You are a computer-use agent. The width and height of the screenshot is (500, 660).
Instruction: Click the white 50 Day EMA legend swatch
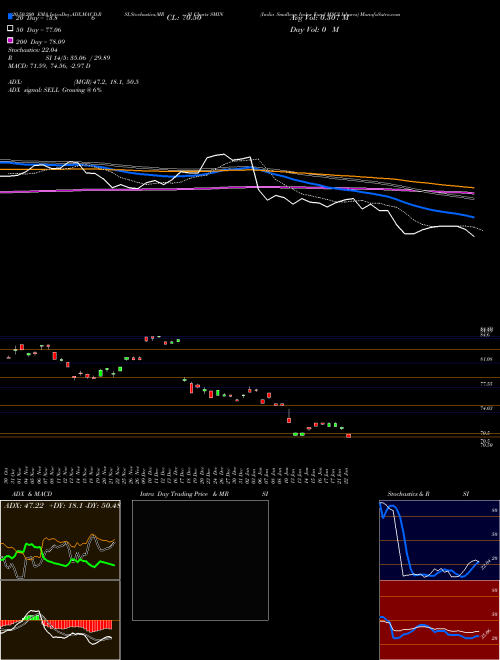point(10,28)
